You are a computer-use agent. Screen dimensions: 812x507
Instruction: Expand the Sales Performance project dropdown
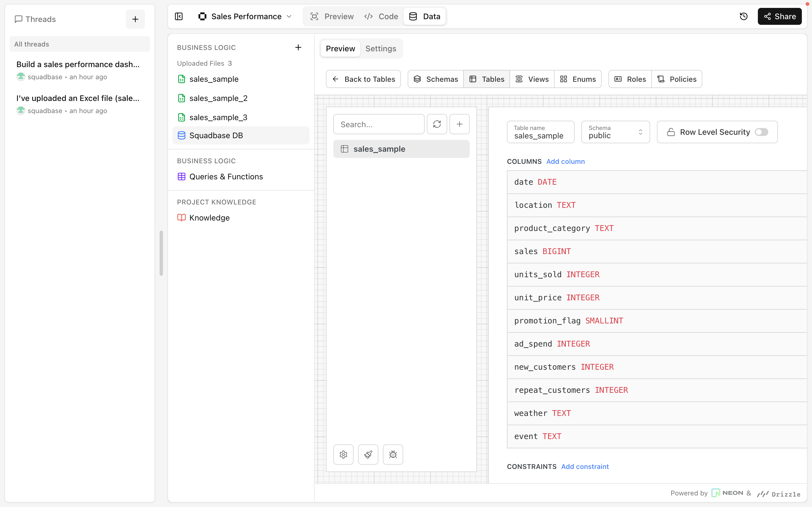[289, 16]
